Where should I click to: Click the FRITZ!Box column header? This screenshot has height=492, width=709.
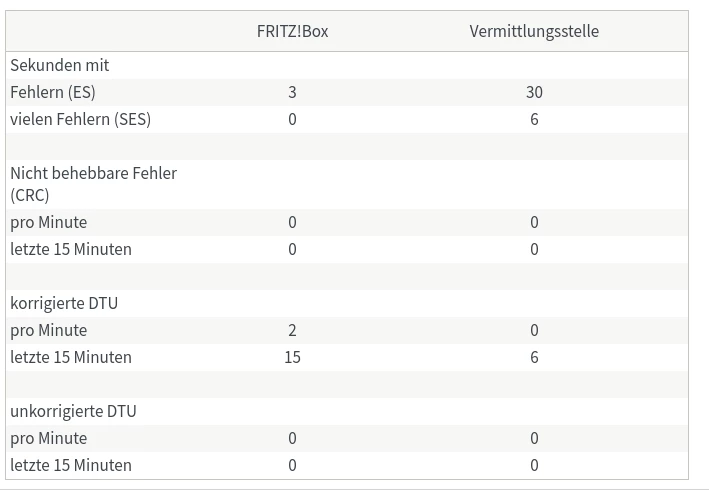[292, 31]
